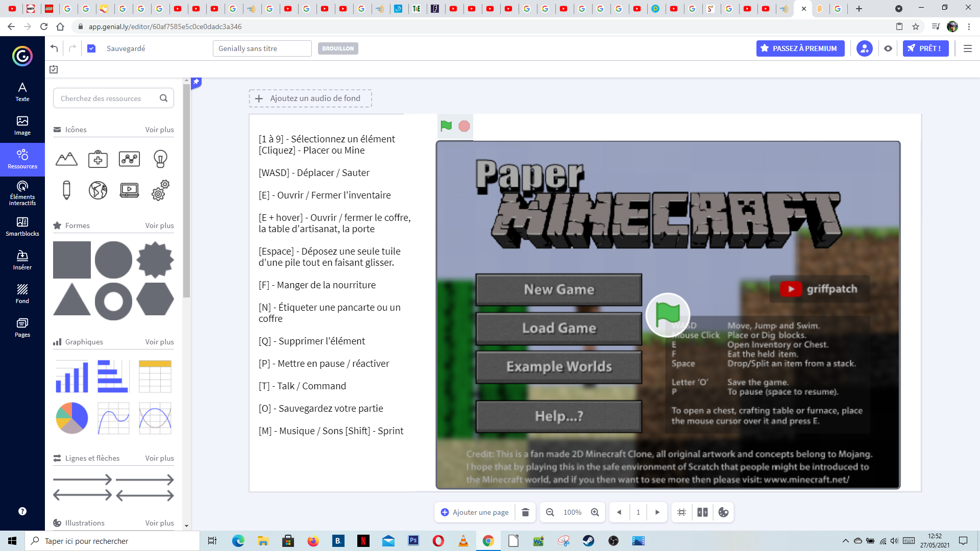
Task: Toggle the preview eye icon
Action: [888, 48]
